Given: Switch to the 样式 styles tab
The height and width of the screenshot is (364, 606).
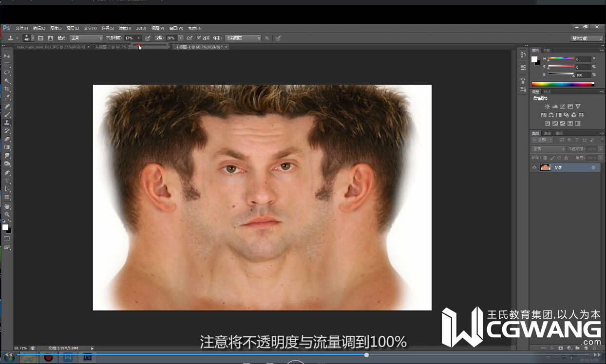Looking at the screenshot, I should click(x=547, y=91).
